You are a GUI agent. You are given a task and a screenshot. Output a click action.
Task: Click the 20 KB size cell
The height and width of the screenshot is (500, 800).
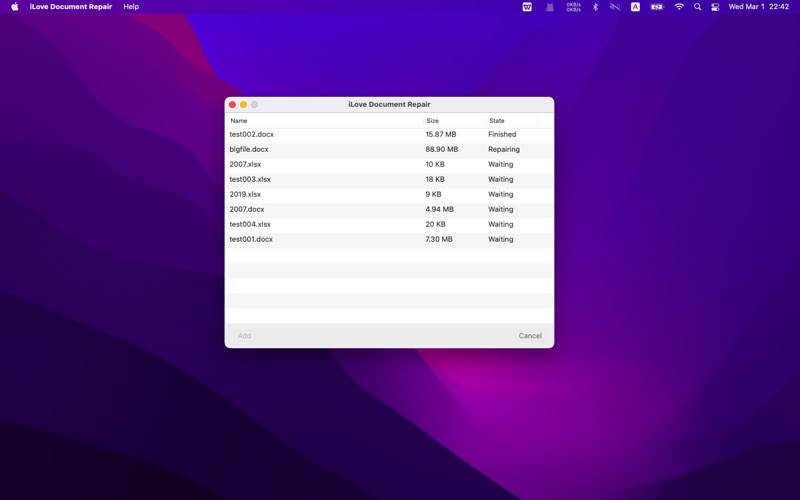(436, 224)
